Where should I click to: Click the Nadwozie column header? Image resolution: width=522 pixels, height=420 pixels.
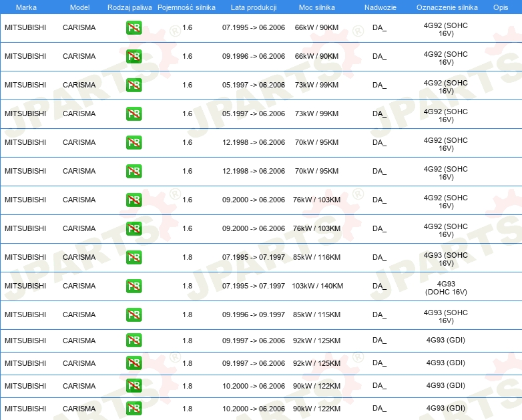pyautogui.click(x=380, y=7)
